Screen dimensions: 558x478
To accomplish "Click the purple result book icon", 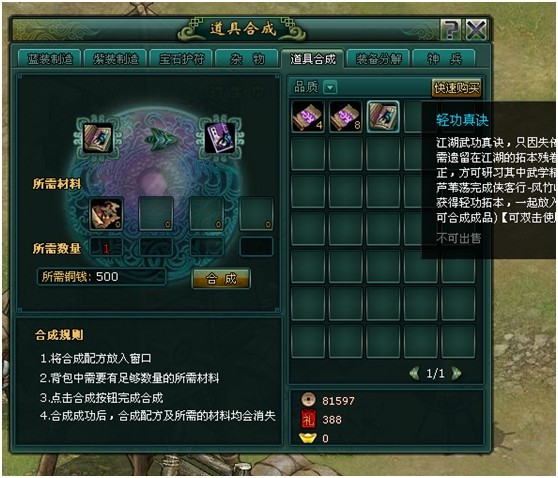I will 220,138.
